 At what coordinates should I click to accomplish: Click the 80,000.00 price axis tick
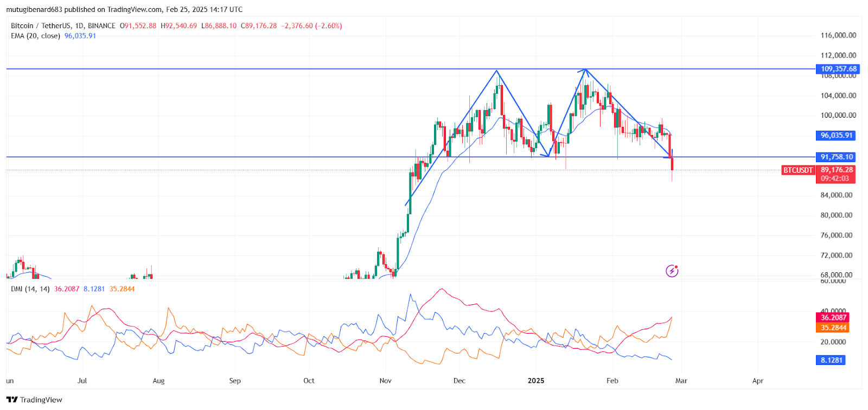(x=837, y=215)
